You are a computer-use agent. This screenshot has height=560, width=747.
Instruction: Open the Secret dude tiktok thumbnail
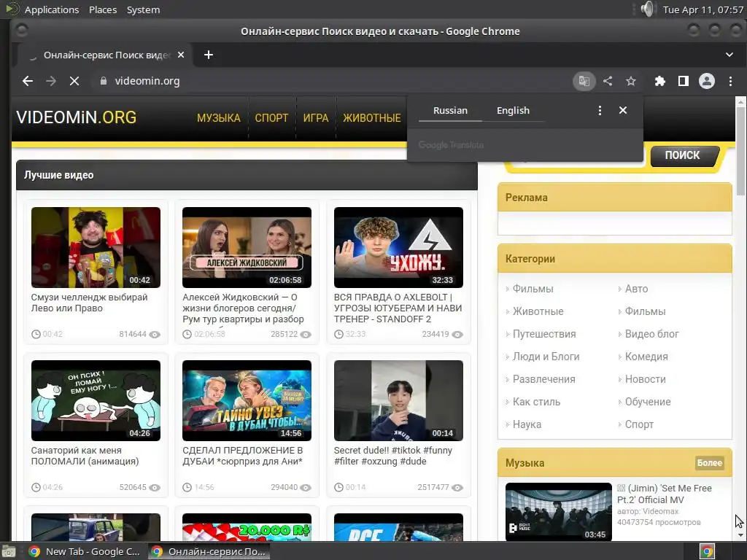398,400
